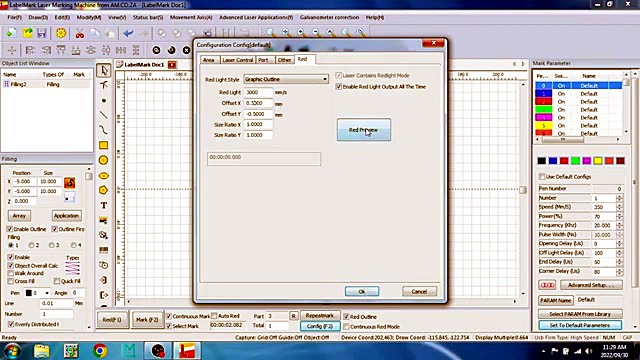This screenshot has width=640, height=360.
Task: Select filling radio option 2
Action: point(31,245)
